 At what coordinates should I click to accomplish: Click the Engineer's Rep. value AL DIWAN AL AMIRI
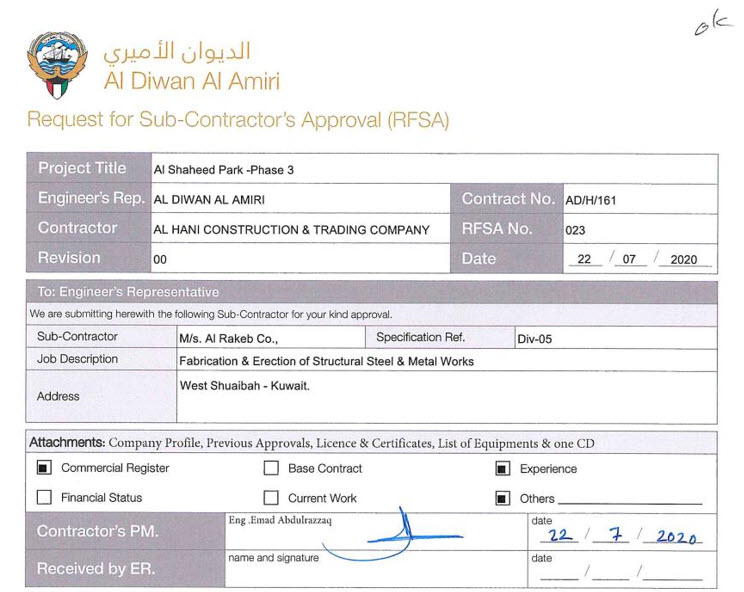coord(209,200)
